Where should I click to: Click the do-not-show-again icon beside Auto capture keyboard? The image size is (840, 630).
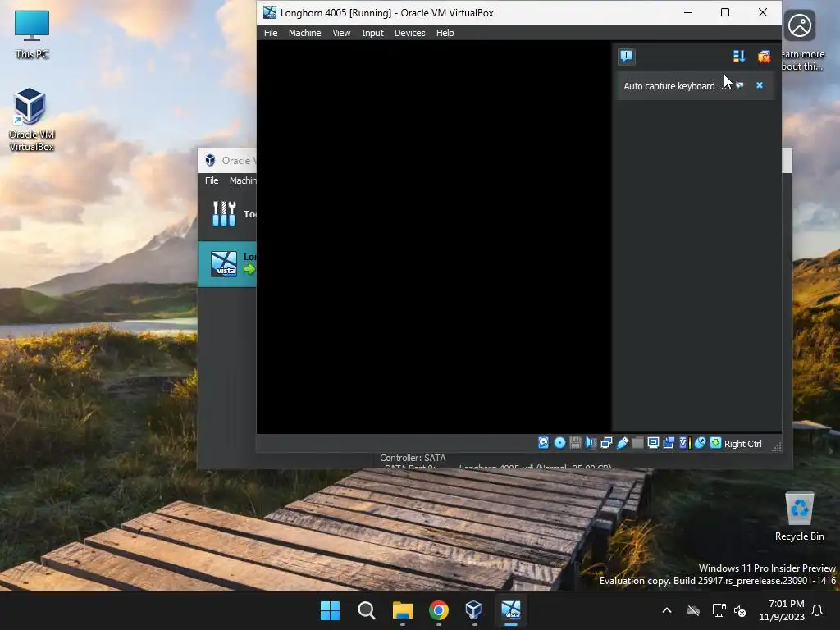coord(740,85)
